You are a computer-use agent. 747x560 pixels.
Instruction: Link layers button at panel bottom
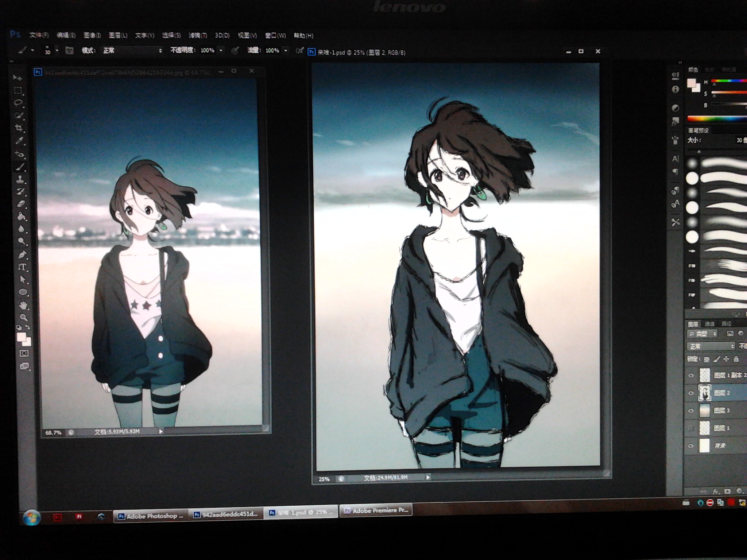[x=703, y=491]
